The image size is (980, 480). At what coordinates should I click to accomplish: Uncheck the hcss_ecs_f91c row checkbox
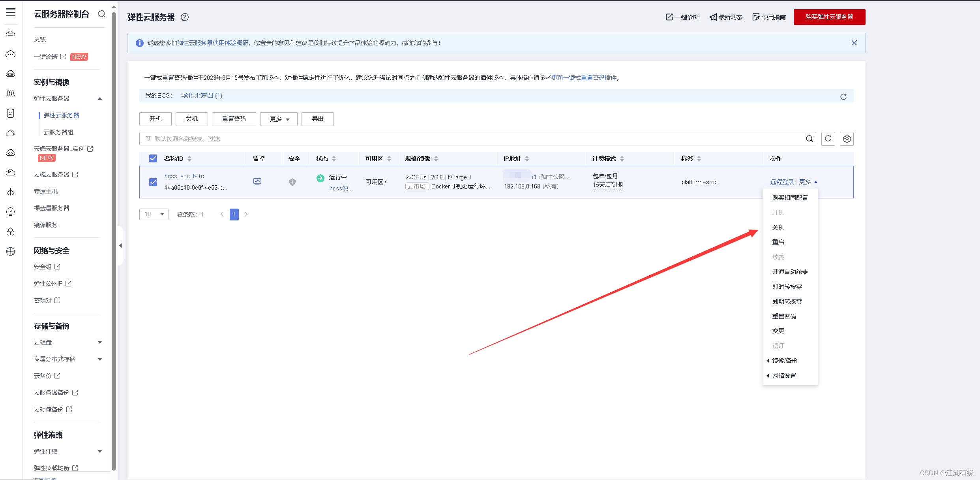pyautogui.click(x=153, y=182)
